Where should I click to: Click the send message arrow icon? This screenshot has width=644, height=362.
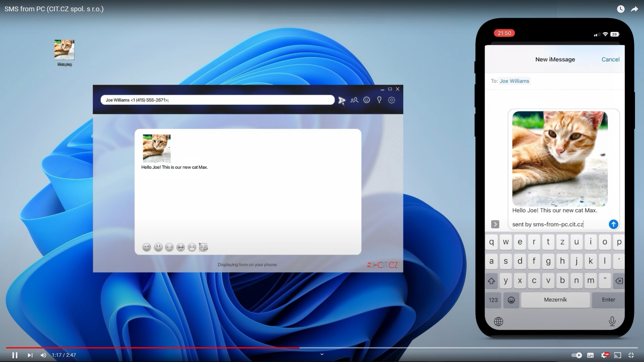click(x=341, y=100)
